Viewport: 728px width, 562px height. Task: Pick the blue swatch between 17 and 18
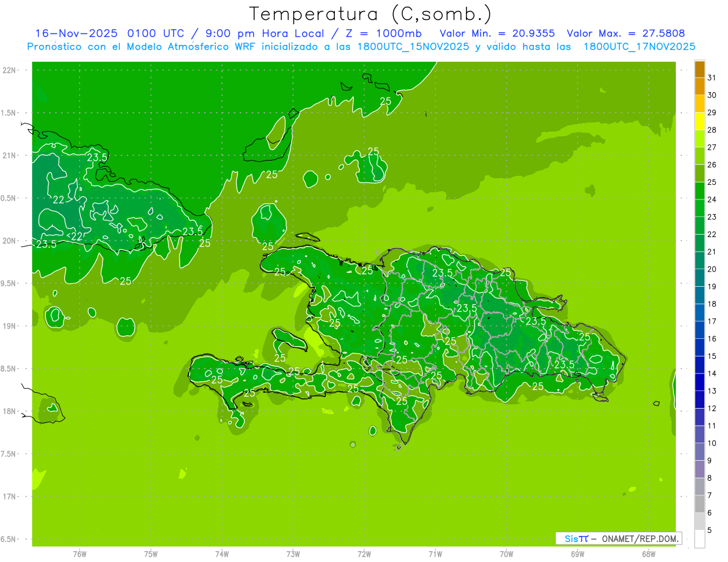tap(699, 312)
